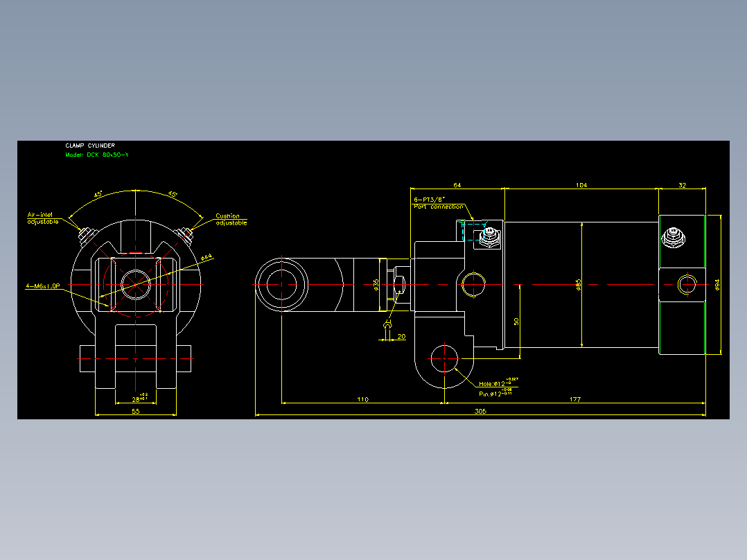Click the 'CLAMP CYLINDER' title text

coord(90,146)
